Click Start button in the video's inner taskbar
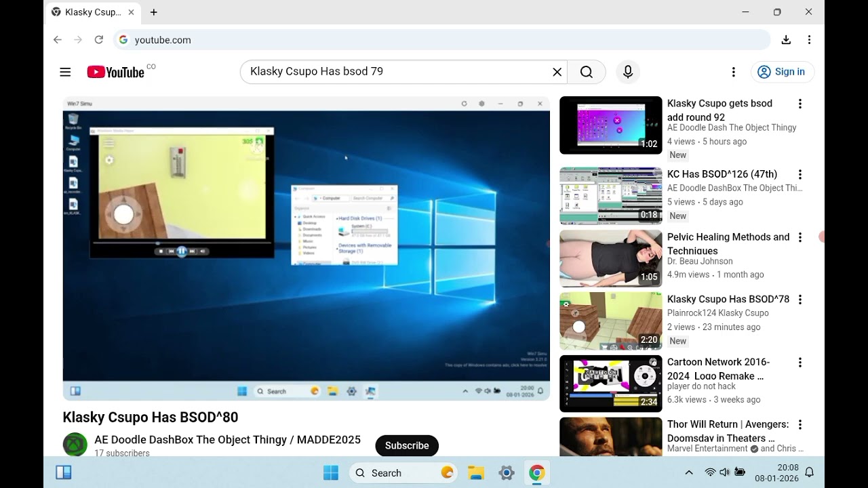868x488 pixels. click(242, 391)
